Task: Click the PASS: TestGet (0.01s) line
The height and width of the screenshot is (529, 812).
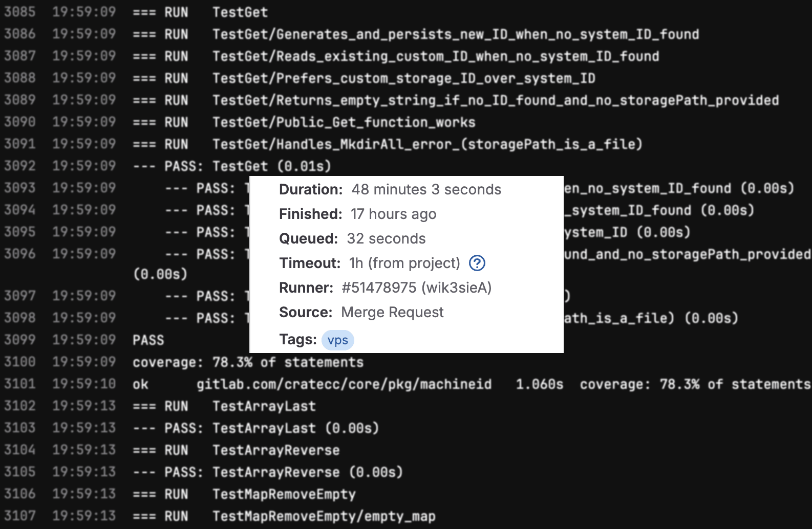Action: click(x=232, y=166)
